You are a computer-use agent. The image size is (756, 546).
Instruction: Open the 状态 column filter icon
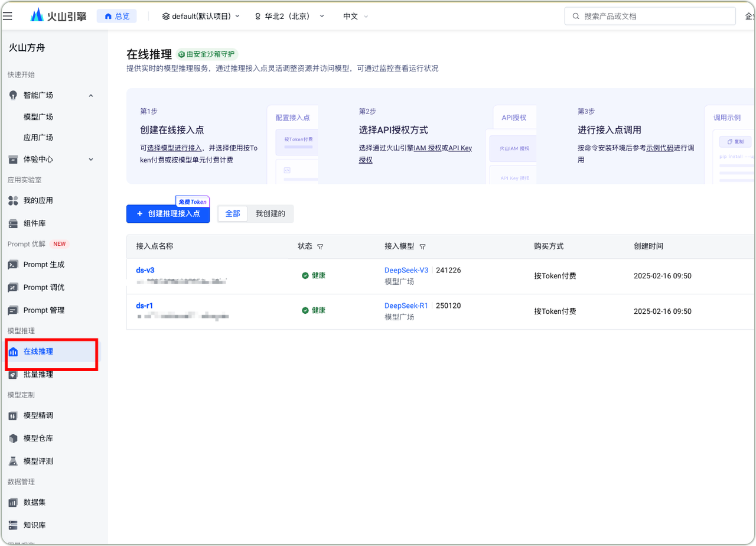(320, 246)
